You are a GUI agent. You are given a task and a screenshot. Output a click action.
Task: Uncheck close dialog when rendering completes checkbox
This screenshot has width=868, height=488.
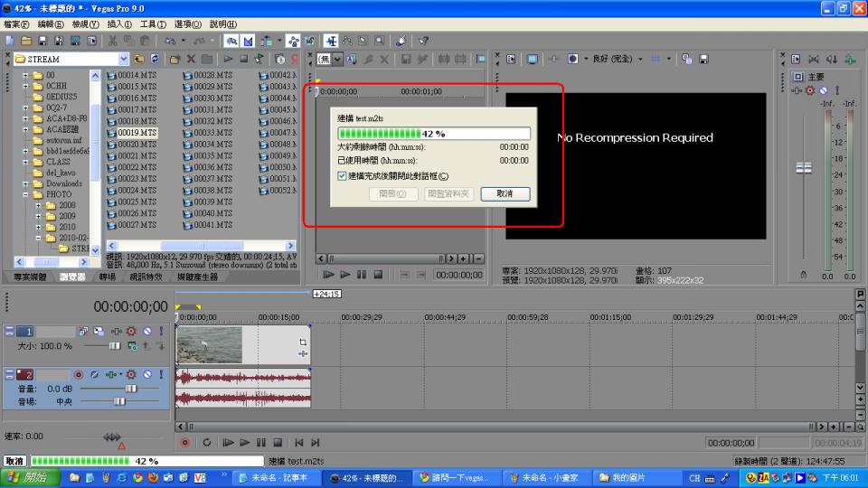click(x=343, y=176)
